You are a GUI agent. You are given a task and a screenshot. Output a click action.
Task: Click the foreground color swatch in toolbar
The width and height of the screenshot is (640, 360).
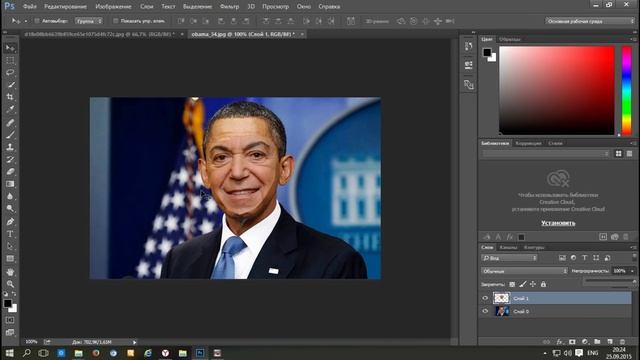[x=7, y=303]
